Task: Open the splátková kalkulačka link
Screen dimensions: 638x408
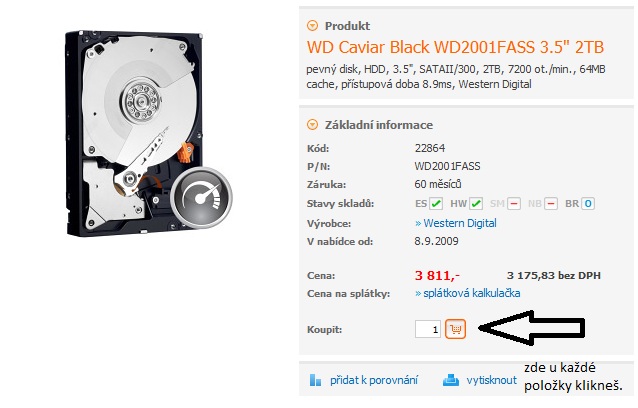Action: click(x=468, y=293)
